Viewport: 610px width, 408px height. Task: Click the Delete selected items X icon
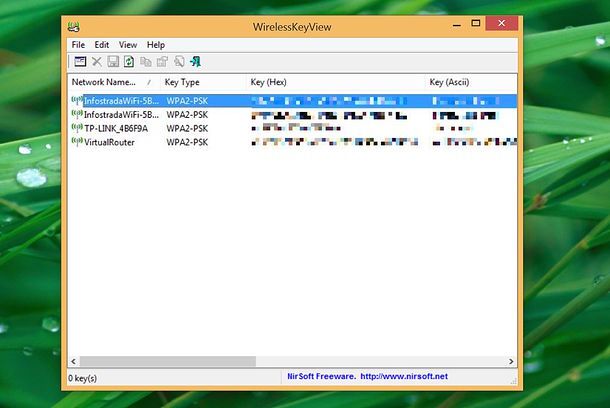point(96,61)
